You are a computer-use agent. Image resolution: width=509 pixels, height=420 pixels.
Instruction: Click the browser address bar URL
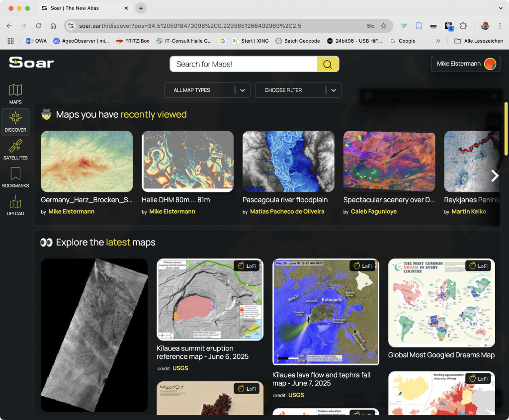pos(190,26)
